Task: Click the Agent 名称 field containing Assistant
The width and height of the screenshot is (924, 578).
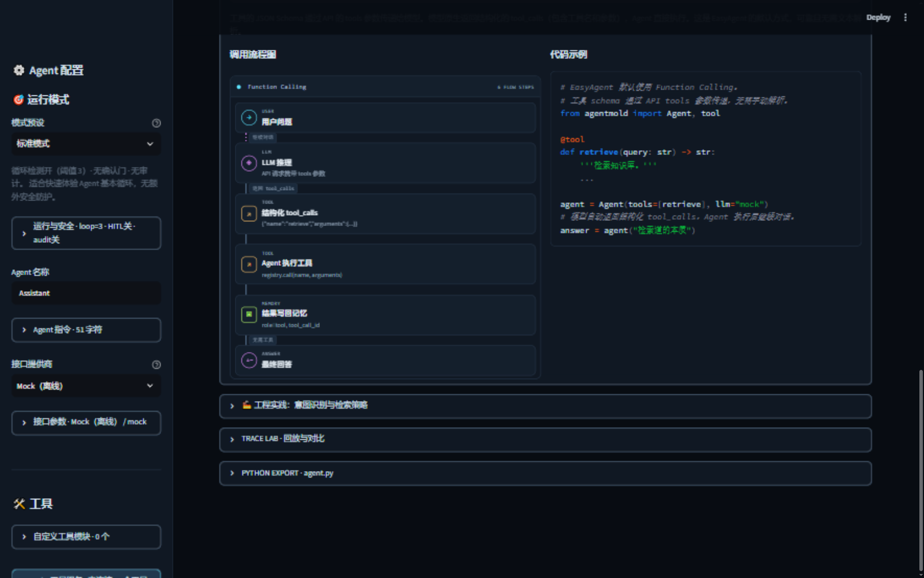Action: 86,293
